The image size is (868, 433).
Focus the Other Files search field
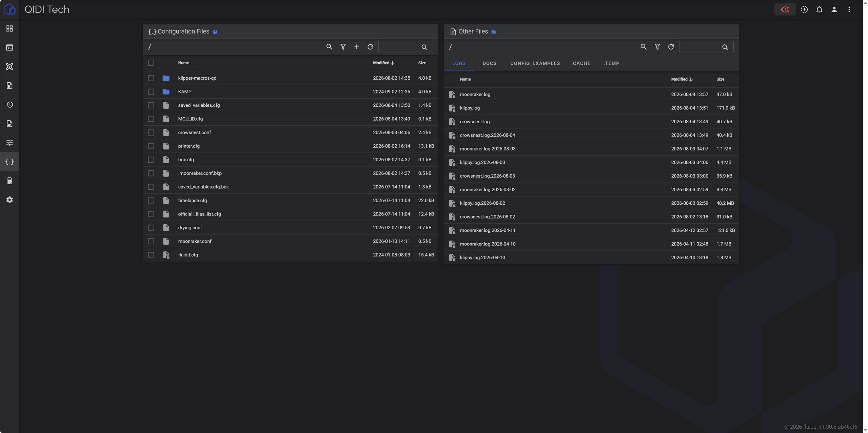(x=706, y=47)
